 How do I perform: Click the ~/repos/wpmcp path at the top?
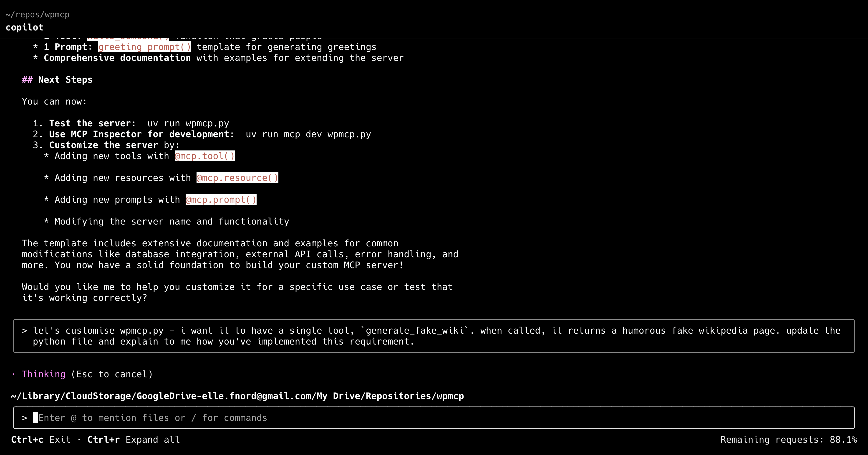[x=37, y=15]
